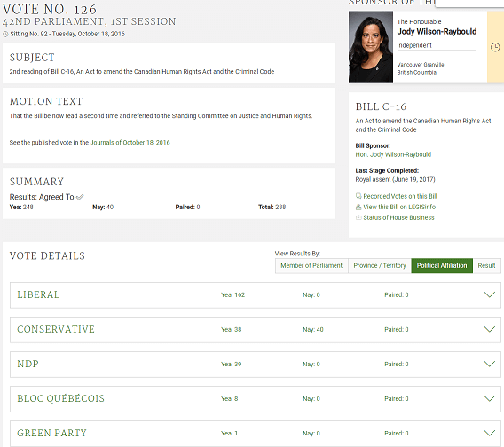
Task: View results by Result tab
Action: coord(486,266)
